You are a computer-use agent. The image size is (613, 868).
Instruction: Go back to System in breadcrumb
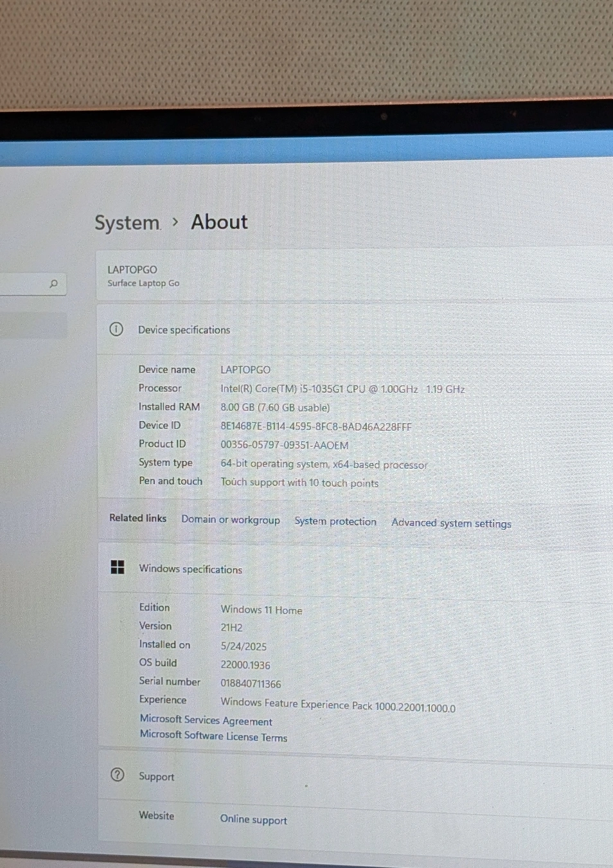(127, 222)
